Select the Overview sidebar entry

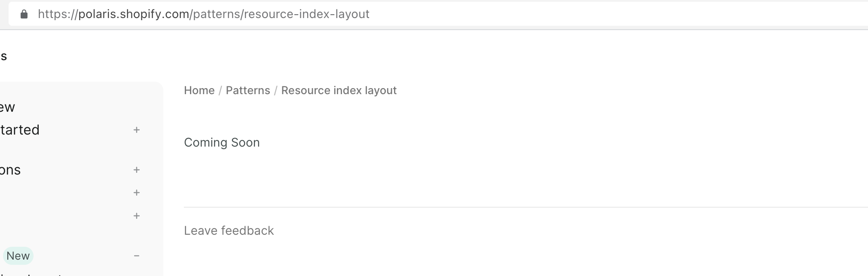7,107
